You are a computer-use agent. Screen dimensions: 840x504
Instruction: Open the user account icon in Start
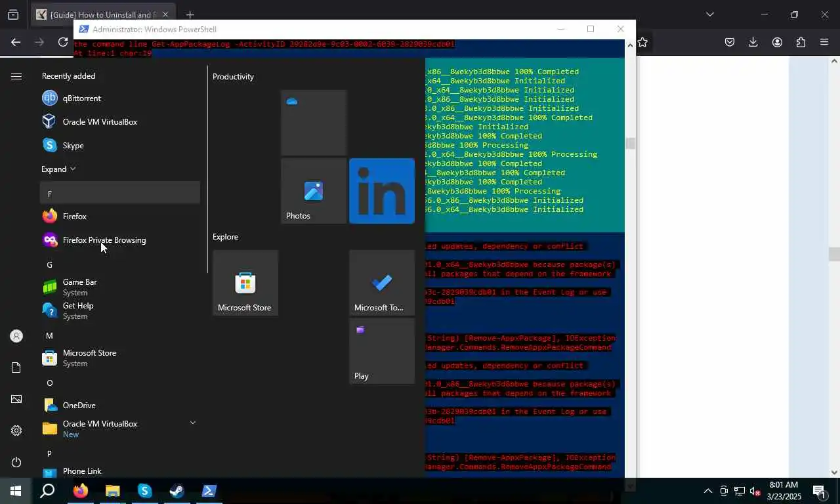[x=16, y=336]
